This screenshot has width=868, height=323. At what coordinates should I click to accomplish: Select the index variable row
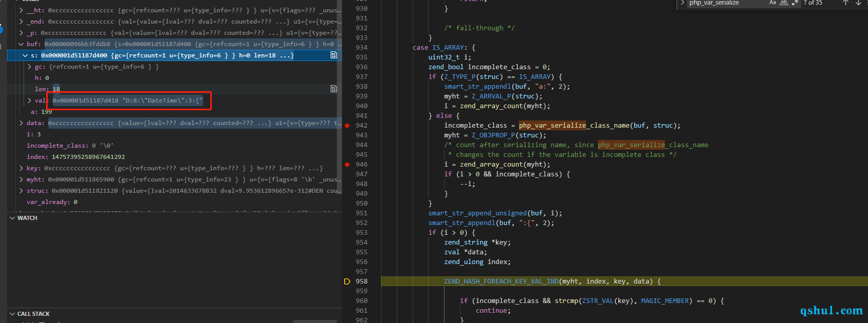pos(174,157)
